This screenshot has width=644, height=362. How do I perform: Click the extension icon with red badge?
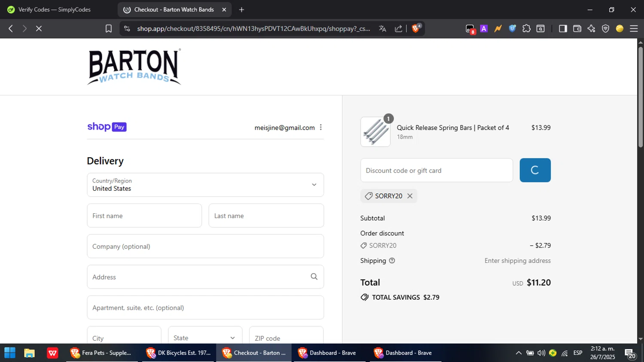(470, 29)
